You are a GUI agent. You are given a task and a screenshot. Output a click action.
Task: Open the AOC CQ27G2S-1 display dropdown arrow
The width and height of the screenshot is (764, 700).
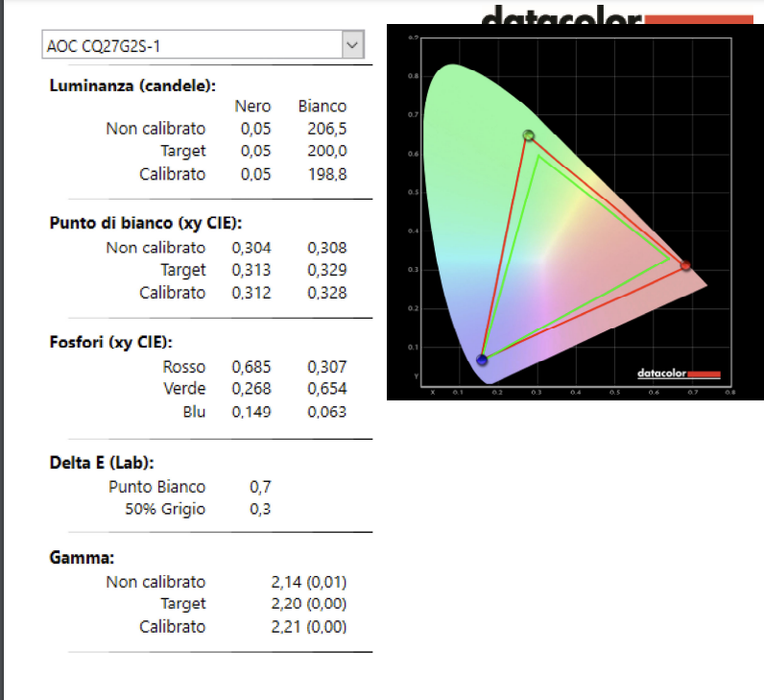click(x=352, y=45)
